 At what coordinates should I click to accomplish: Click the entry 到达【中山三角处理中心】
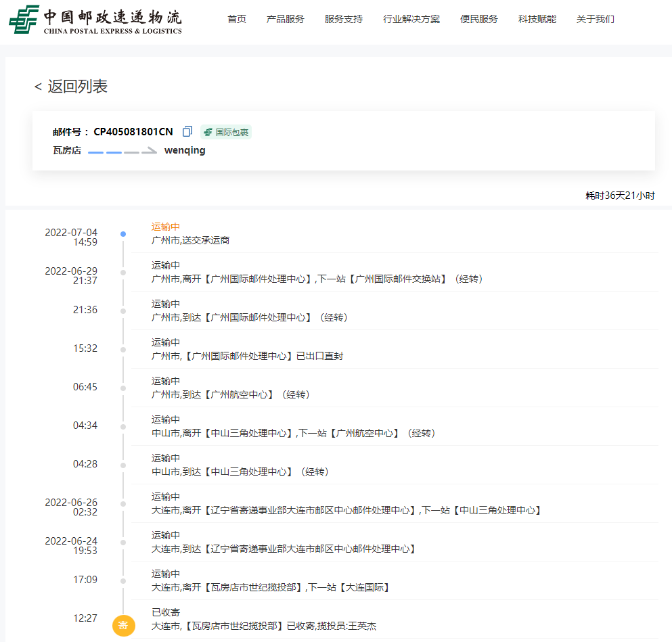coord(240,472)
